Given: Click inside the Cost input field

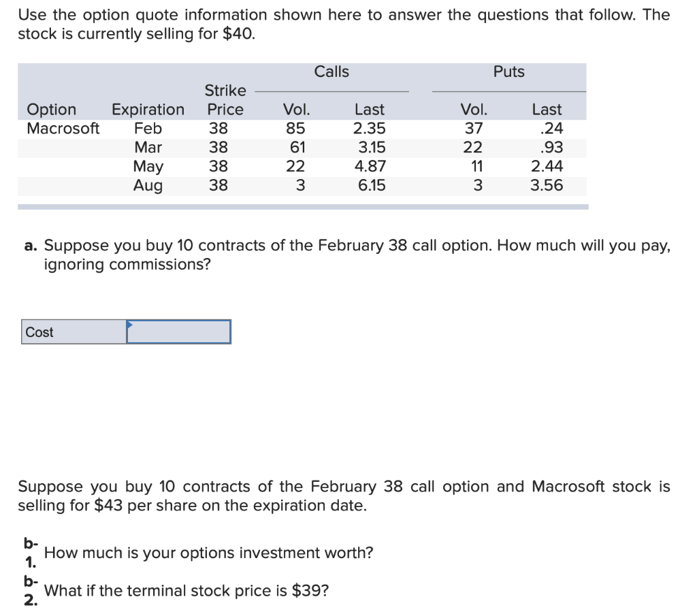Looking at the screenshot, I should point(178,332).
